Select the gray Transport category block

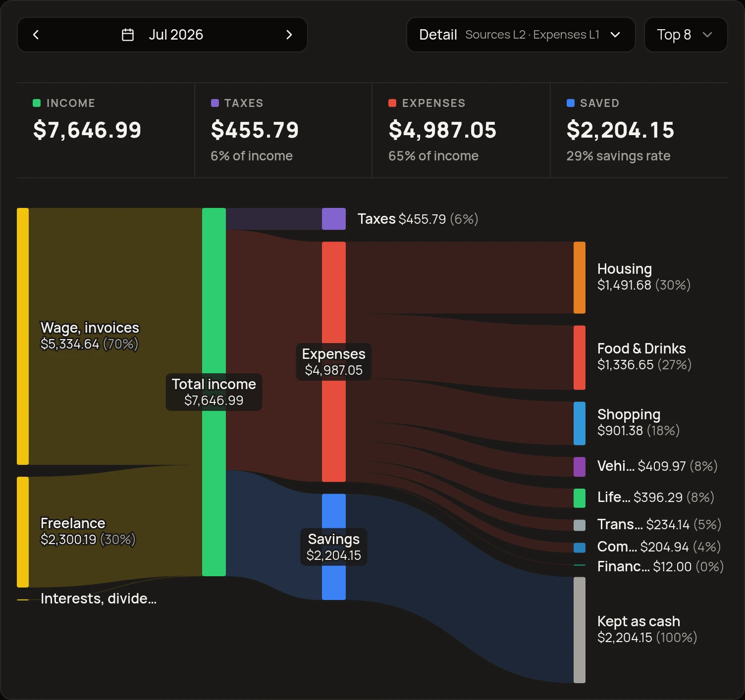pyautogui.click(x=580, y=525)
